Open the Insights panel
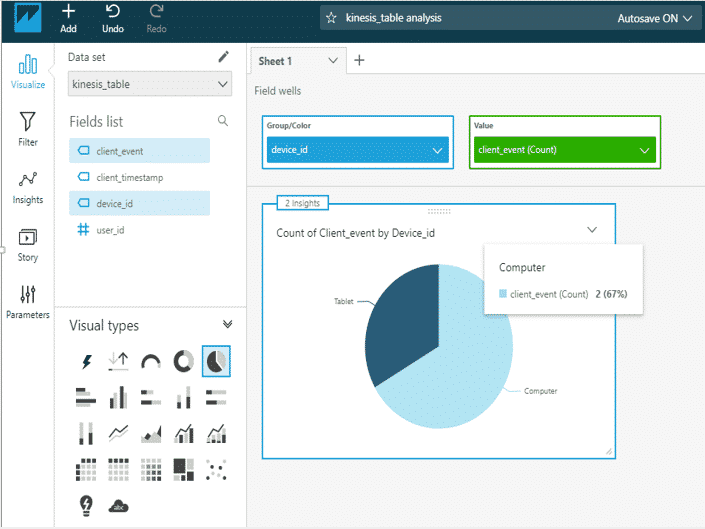 tap(28, 187)
